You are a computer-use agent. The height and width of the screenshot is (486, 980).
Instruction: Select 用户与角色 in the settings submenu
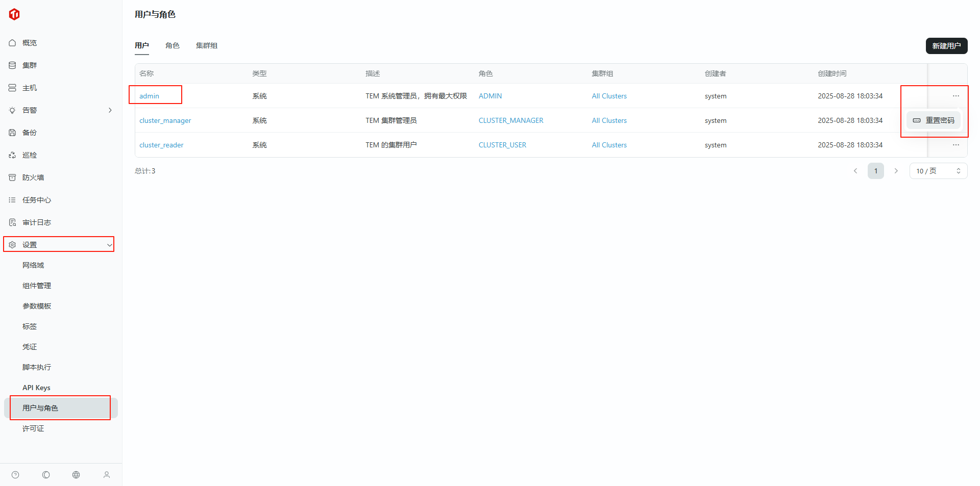[61, 408]
